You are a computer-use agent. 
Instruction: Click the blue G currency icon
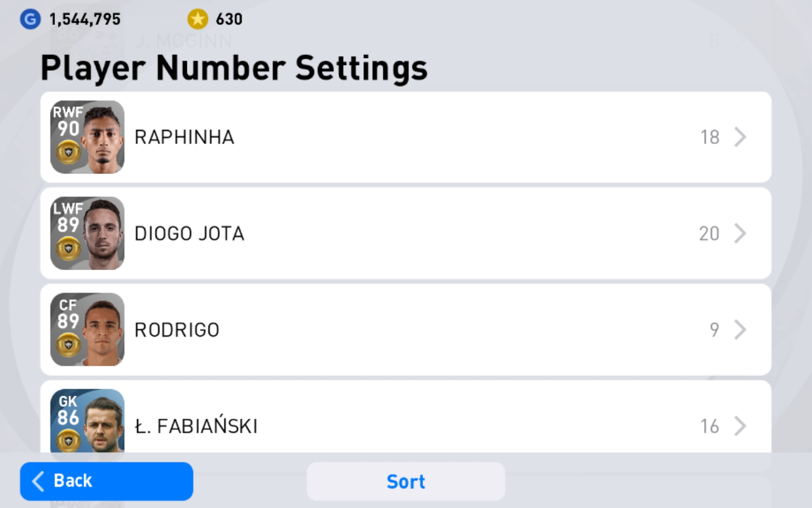[x=30, y=19]
